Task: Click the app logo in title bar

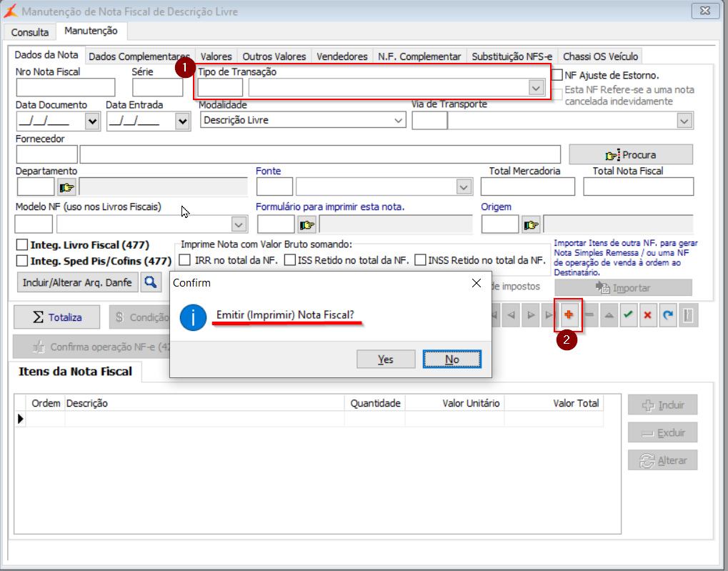Action: (10, 11)
